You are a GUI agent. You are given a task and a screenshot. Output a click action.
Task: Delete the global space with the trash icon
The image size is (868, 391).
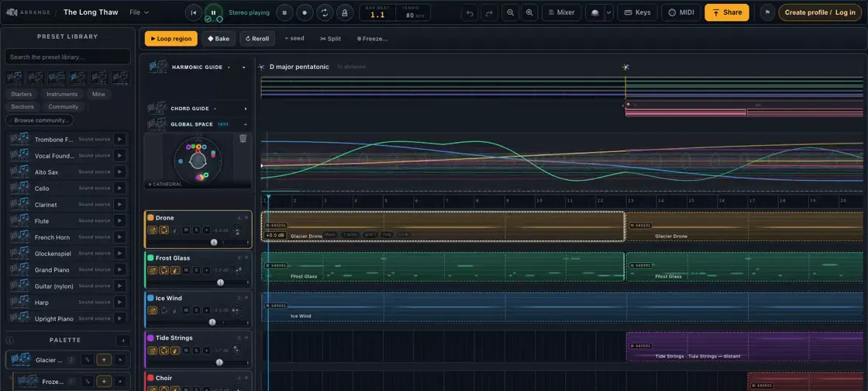243,138
